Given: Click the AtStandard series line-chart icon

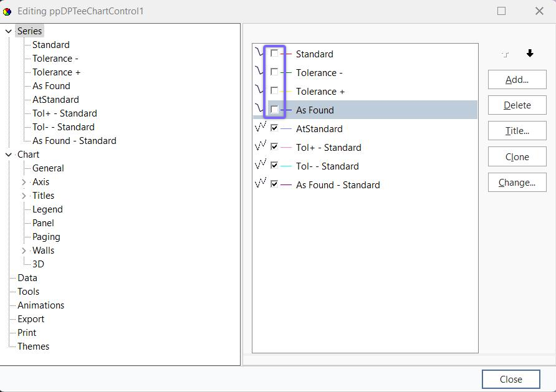Looking at the screenshot, I should [x=261, y=128].
